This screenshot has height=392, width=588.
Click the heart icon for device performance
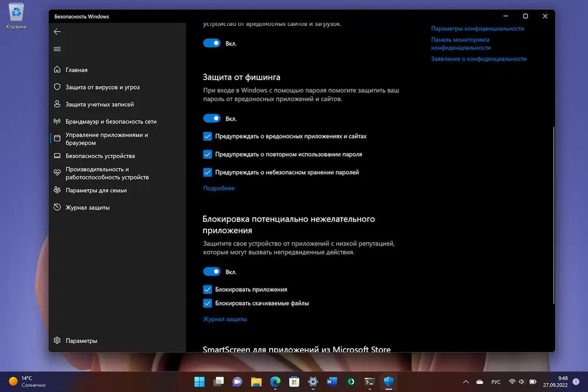(57, 172)
